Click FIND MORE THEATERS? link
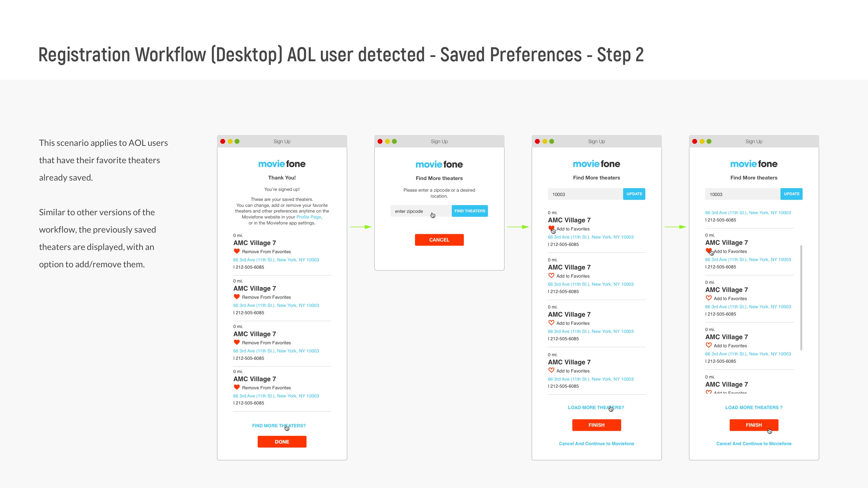The width and height of the screenshot is (868, 488). (279, 426)
